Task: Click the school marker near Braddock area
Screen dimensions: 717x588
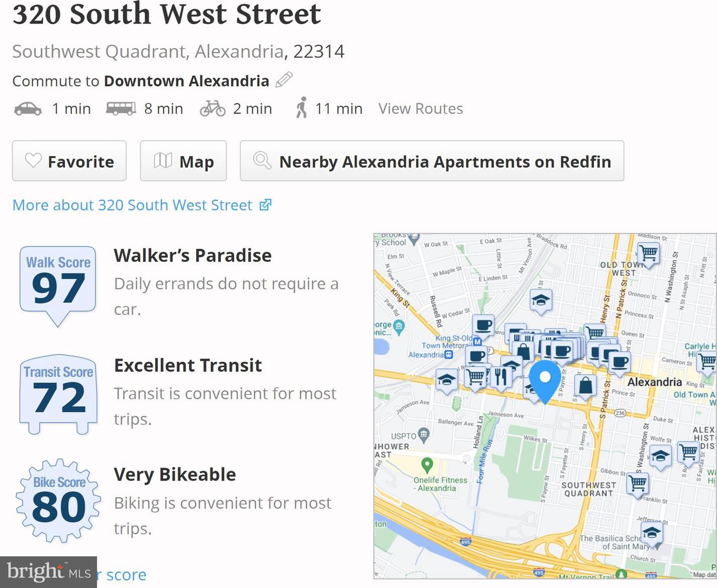Action: (541, 301)
